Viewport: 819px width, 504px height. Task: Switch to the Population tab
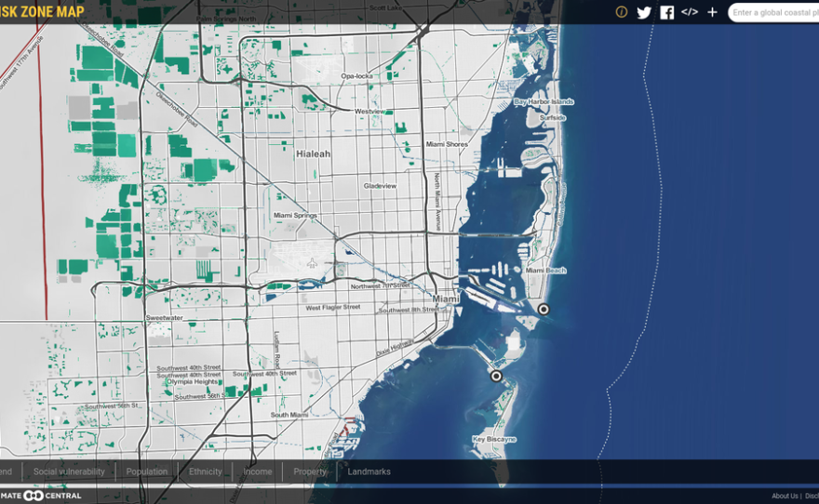click(x=147, y=471)
